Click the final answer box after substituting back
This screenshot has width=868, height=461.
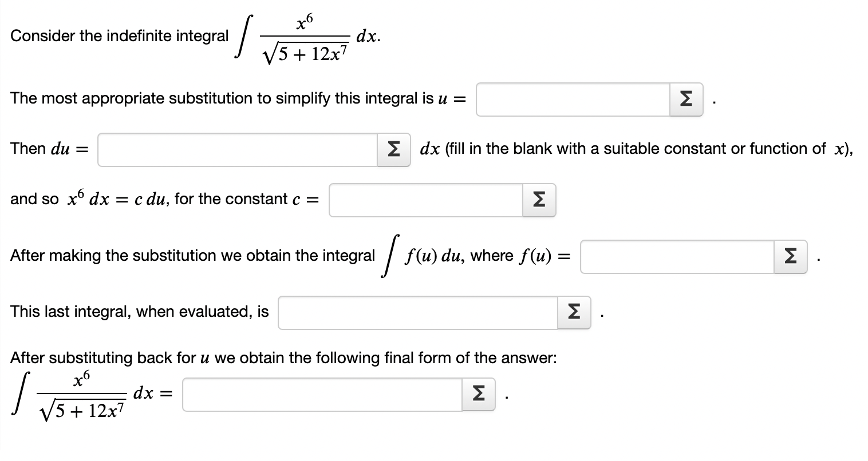click(x=321, y=394)
